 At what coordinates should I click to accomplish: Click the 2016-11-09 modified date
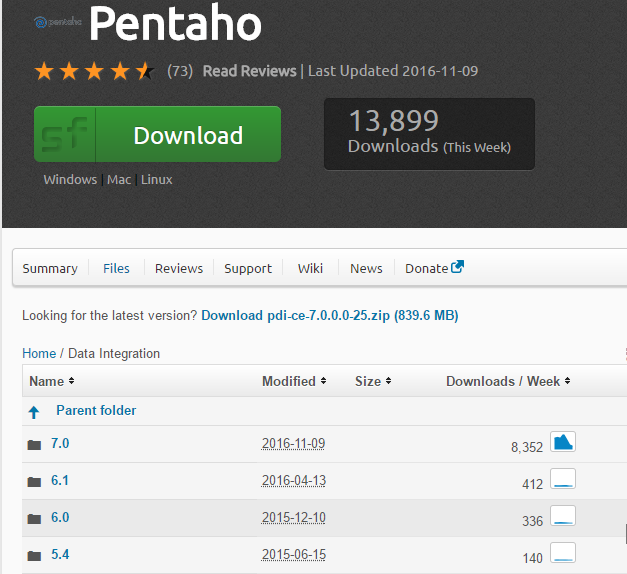[x=294, y=444]
